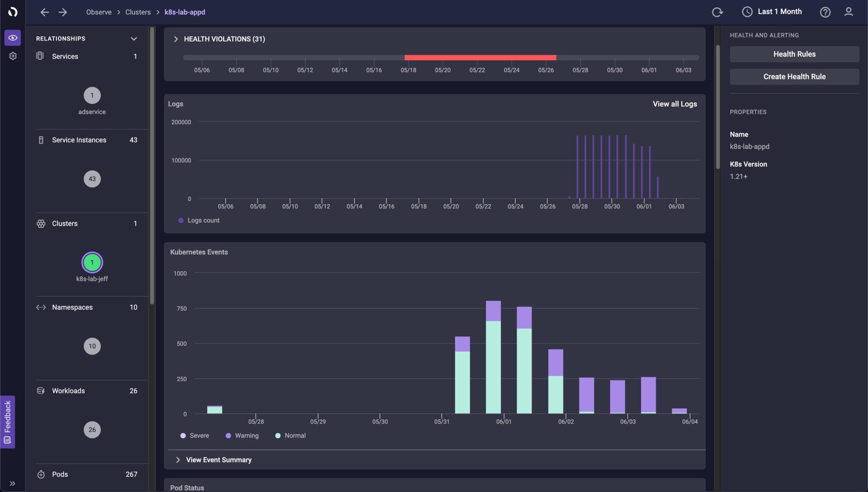Viewport: 868px width, 492px height.
Task: Toggle Normal events in chart legend
Action: 290,435
